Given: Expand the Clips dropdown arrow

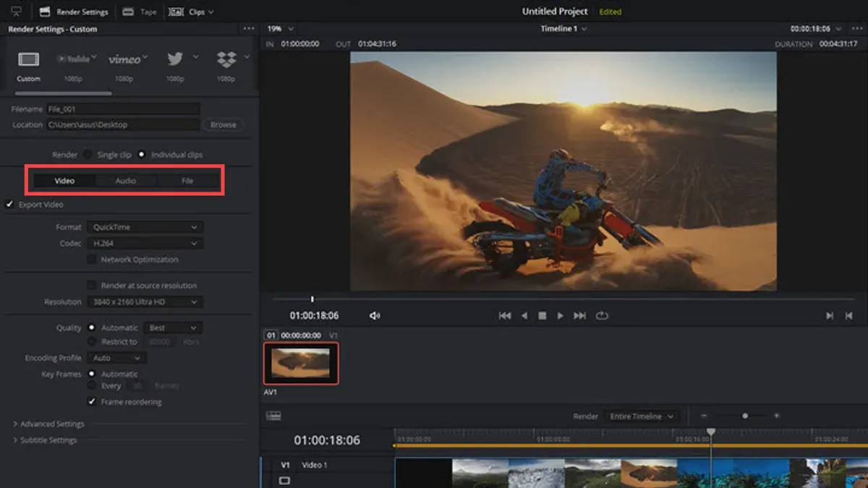Looking at the screenshot, I should (x=210, y=12).
